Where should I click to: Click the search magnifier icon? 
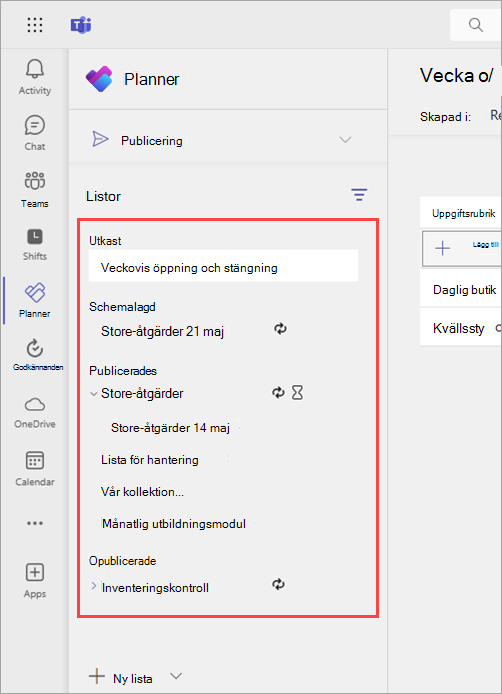[x=475, y=25]
